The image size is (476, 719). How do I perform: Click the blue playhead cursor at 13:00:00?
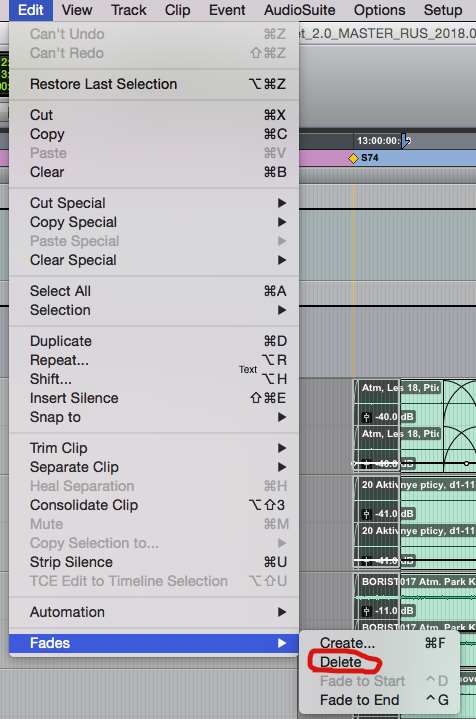click(405, 141)
